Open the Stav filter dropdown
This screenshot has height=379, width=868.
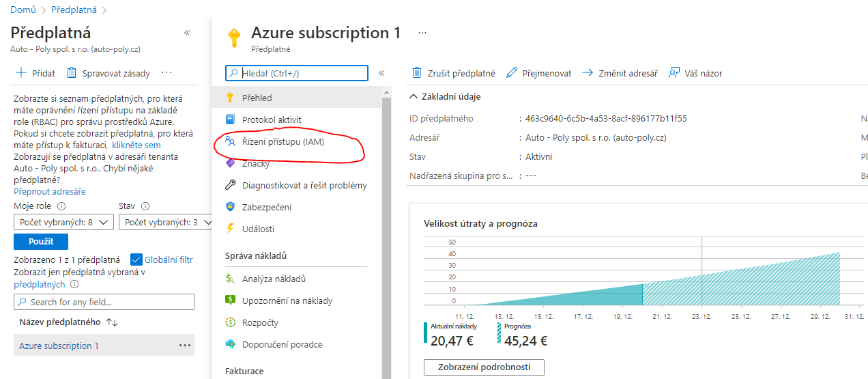pyautogui.click(x=166, y=222)
